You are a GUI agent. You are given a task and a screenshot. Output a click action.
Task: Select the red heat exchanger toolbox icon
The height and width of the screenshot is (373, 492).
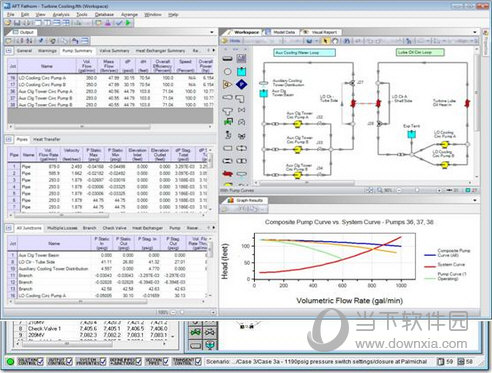coord(228,174)
